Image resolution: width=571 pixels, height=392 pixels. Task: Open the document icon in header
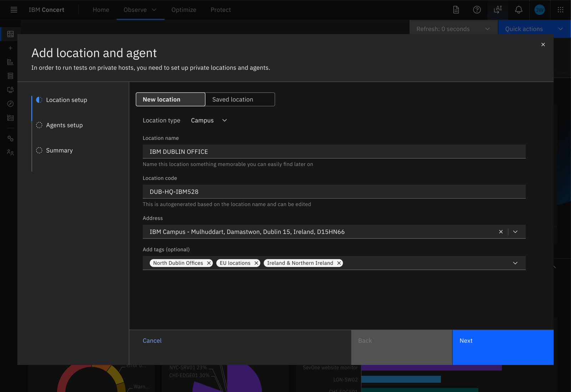[456, 10]
